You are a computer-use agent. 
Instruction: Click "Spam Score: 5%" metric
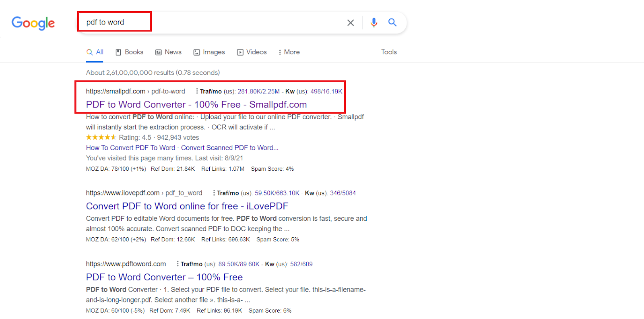tap(278, 239)
